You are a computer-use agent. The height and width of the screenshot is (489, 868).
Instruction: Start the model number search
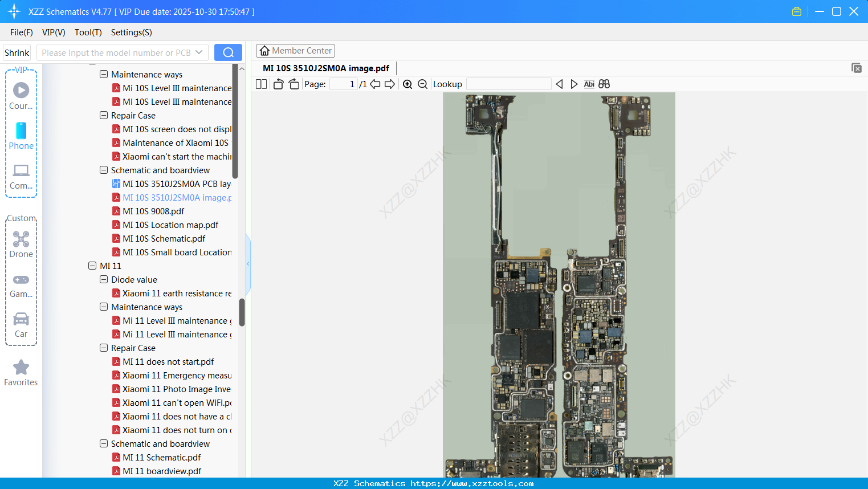click(x=228, y=52)
